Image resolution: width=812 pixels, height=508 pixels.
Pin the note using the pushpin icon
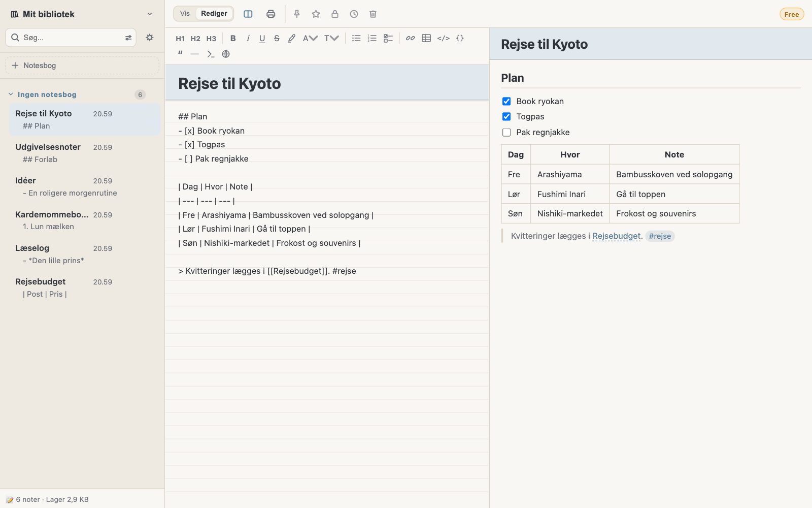pos(297,14)
